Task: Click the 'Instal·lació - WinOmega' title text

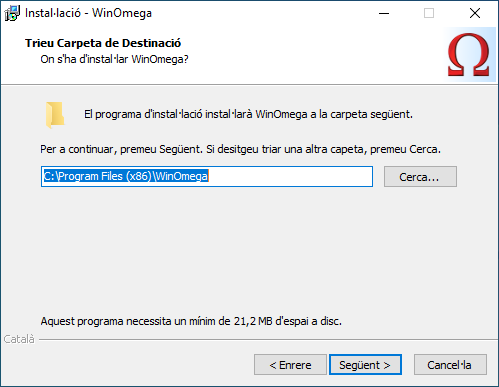Action: 88,13
